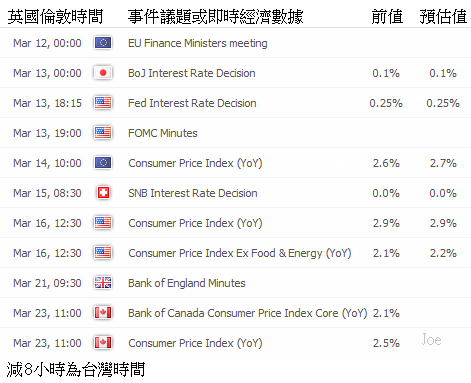Screen dimensions: 471x383
Task: Click the EU flag beside Finance Ministers meeting
Action: point(103,43)
